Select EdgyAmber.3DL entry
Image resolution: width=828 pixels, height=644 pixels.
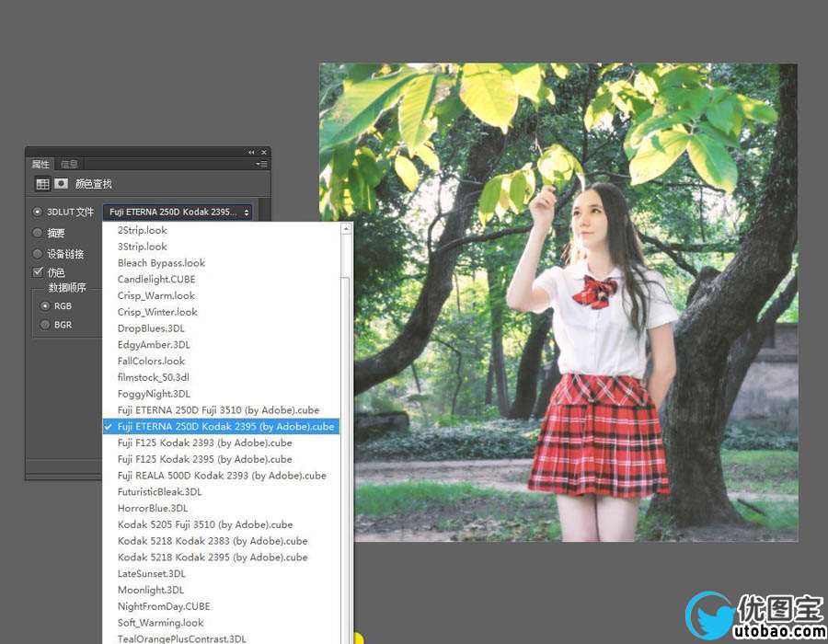(x=221, y=345)
